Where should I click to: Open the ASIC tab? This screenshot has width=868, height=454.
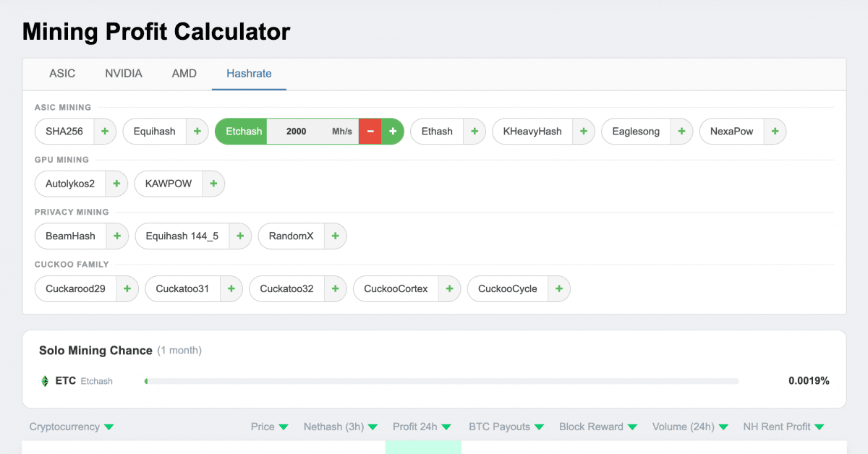(62, 74)
